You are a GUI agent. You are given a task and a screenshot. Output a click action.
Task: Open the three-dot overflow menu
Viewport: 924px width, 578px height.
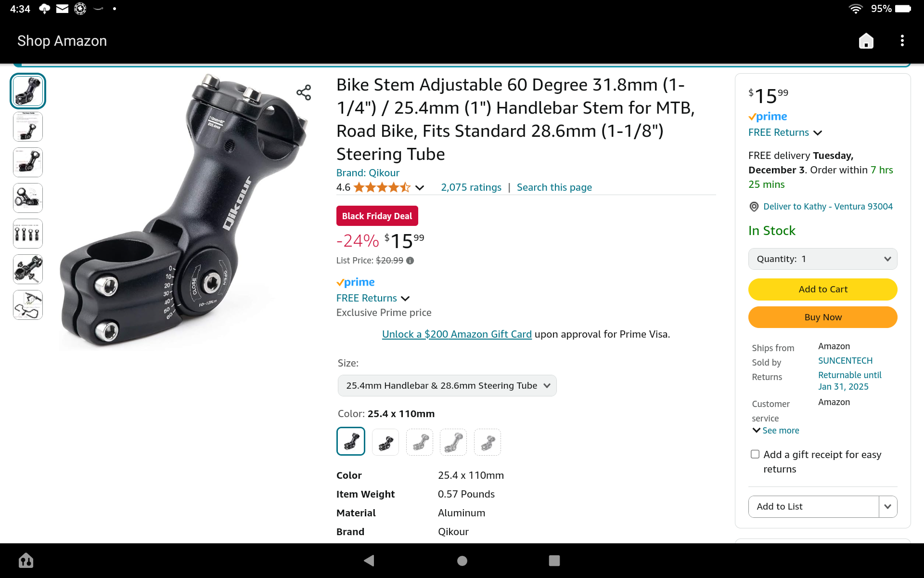pyautogui.click(x=902, y=41)
